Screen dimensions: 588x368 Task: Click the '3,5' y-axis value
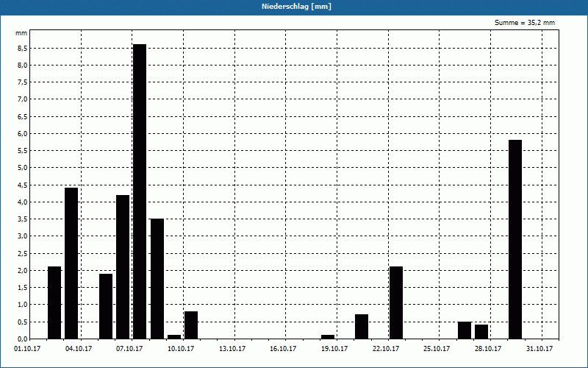pos(23,219)
